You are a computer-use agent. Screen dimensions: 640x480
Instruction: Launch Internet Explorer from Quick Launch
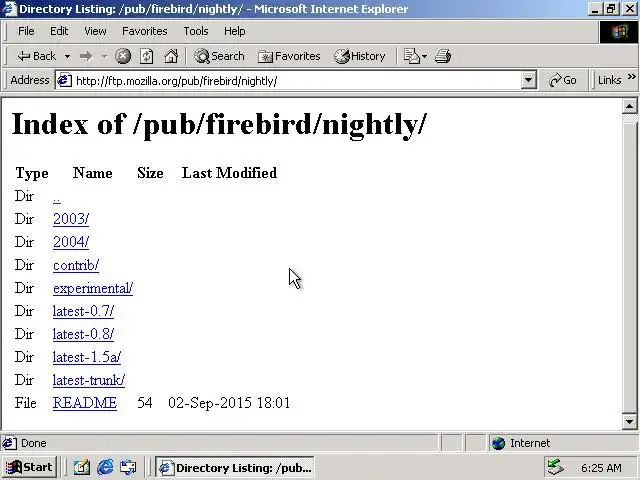(105, 467)
